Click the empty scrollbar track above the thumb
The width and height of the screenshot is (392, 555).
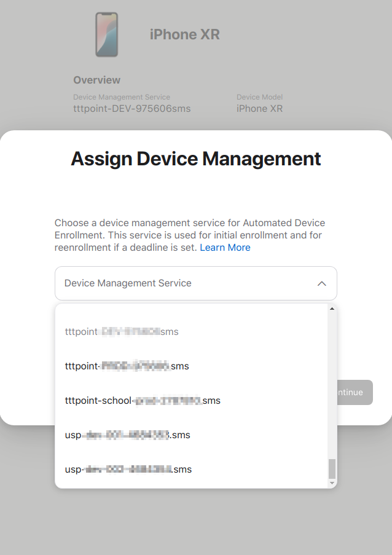tap(332, 381)
